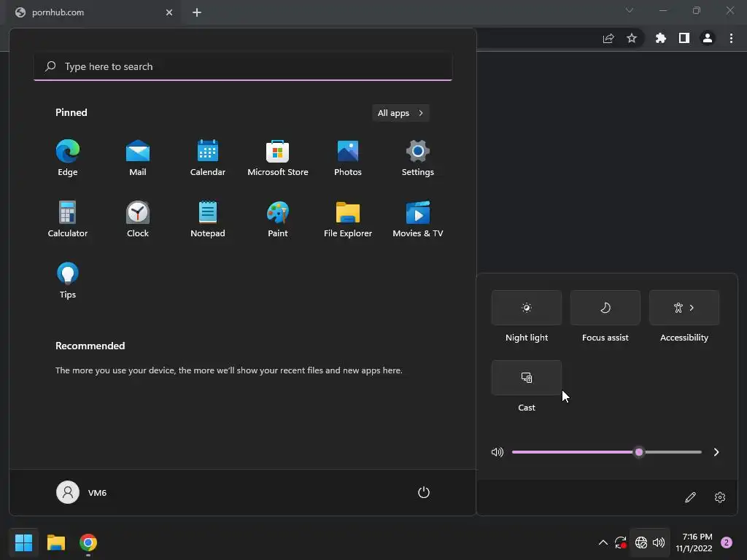Open Microsoft Store
The height and width of the screenshot is (560, 747).
278,158
